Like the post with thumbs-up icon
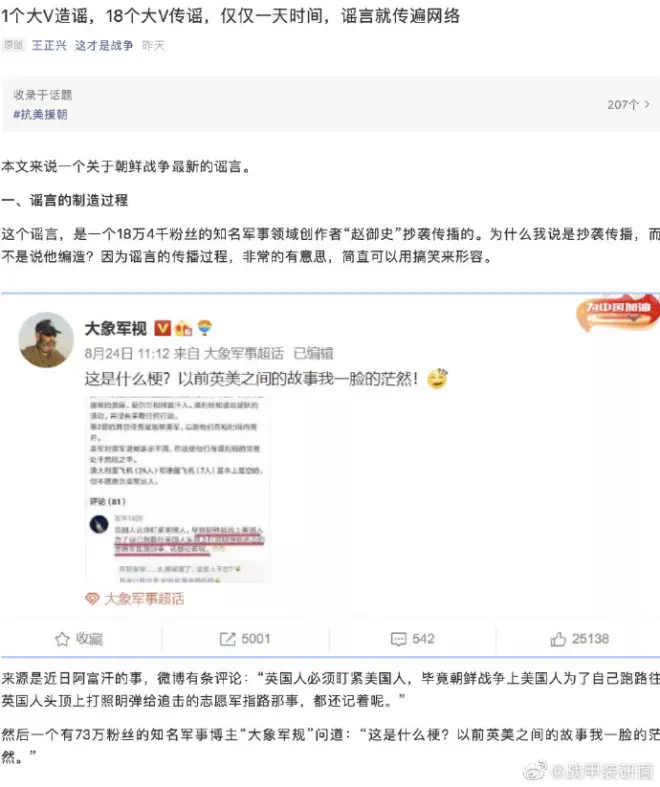This screenshot has height=787, width=660. 558,639
